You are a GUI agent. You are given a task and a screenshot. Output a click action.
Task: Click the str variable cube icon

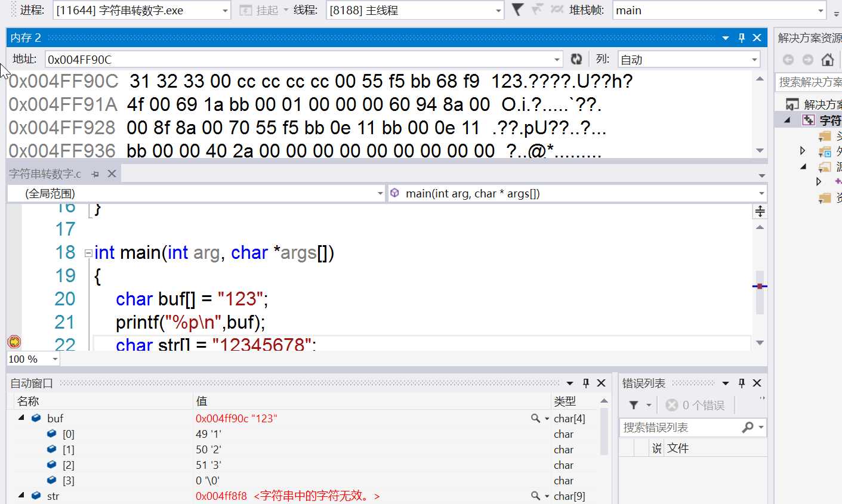36,496
